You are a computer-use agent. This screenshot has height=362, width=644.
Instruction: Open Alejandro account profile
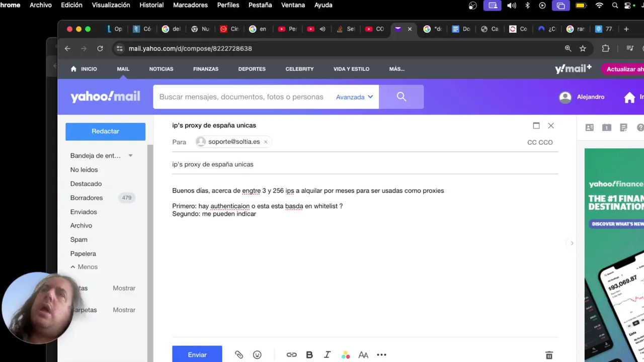coord(582,97)
